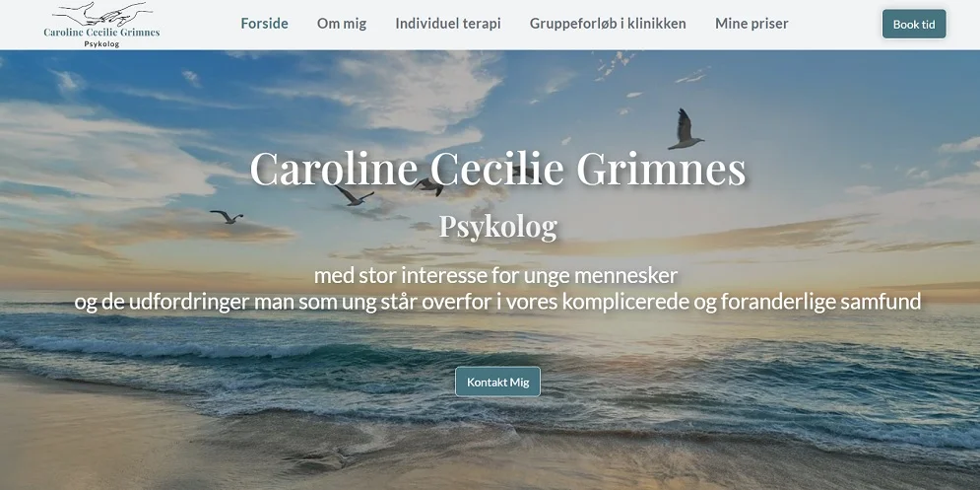Click the line starting 'og de udfordringer man som ung'
The height and width of the screenshot is (490, 980).
point(498,302)
